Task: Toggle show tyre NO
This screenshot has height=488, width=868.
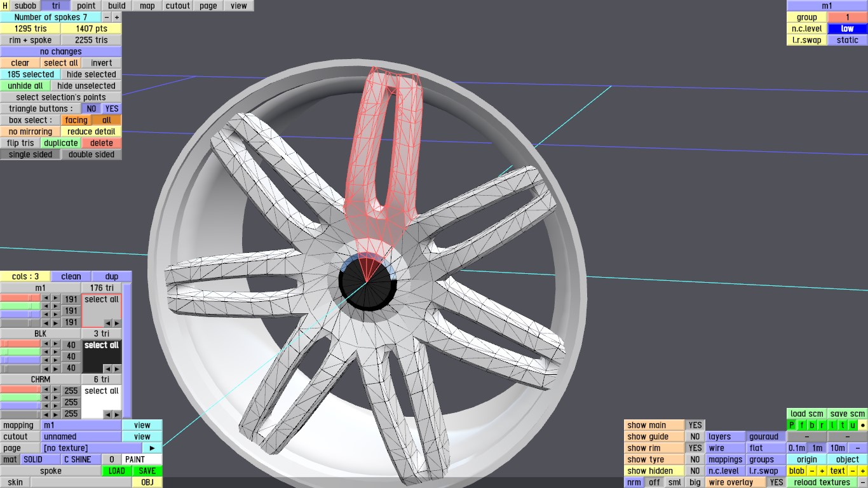Action: coord(695,459)
